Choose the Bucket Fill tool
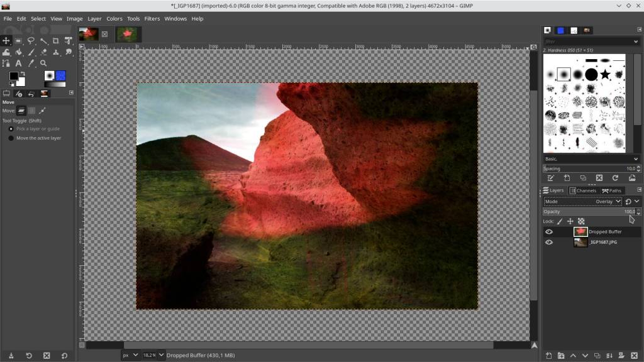 click(x=19, y=52)
